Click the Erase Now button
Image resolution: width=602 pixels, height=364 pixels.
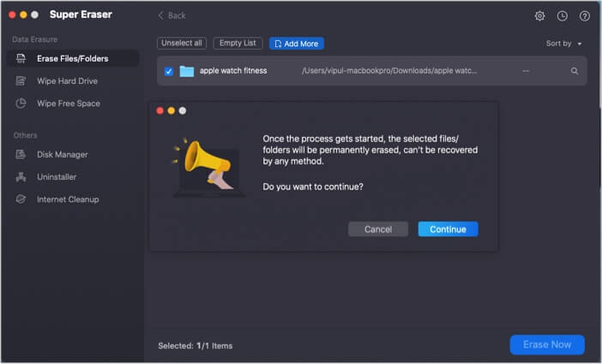[547, 344]
